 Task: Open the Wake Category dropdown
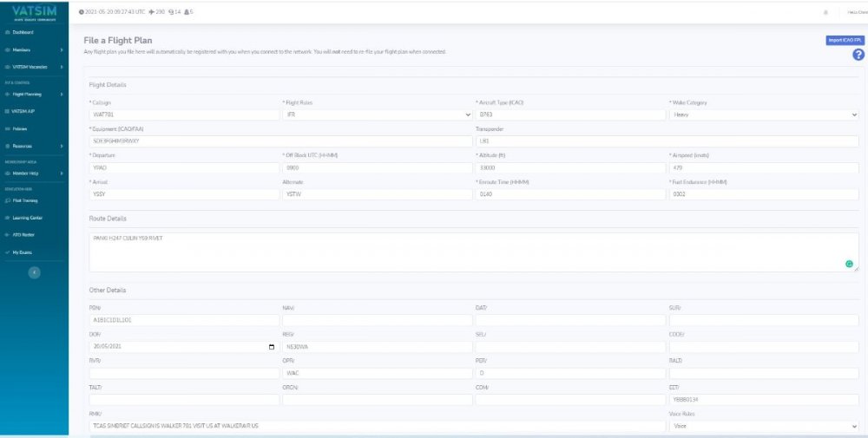click(763, 114)
